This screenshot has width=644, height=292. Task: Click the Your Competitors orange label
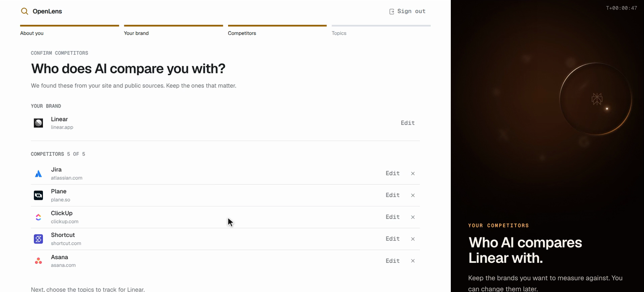pyautogui.click(x=499, y=225)
